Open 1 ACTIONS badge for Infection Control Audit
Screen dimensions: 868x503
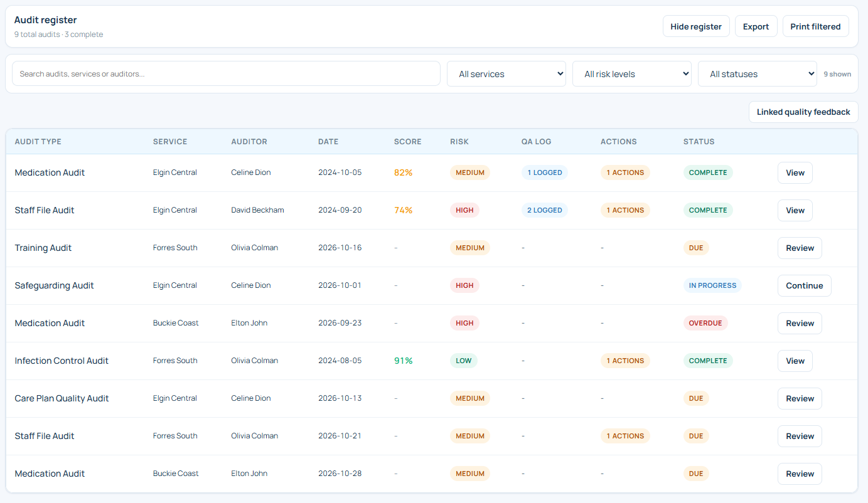[625, 361]
